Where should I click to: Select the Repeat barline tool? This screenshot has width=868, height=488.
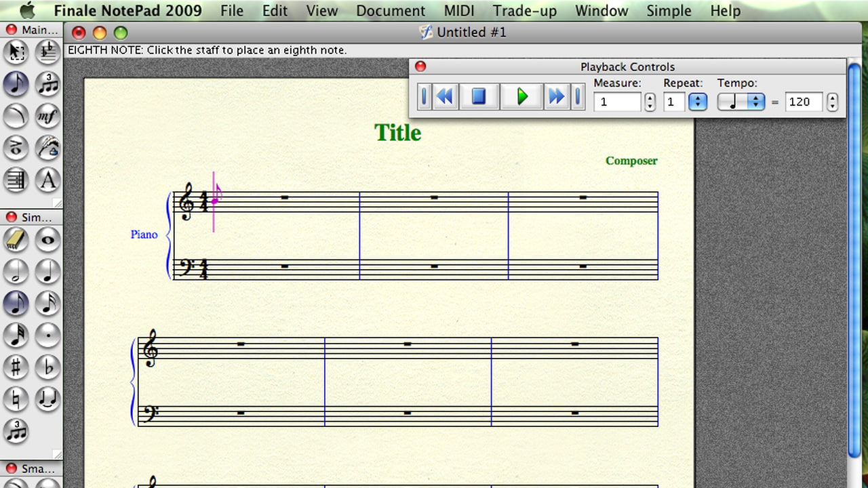pyautogui.click(x=16, y=180)
